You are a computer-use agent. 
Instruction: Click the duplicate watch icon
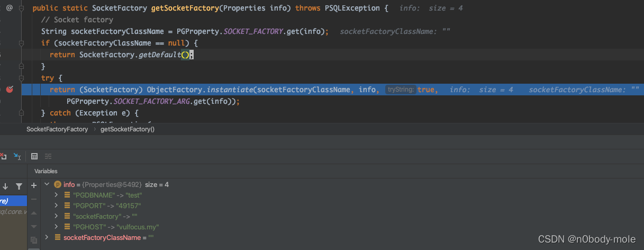tap(34, 240)
